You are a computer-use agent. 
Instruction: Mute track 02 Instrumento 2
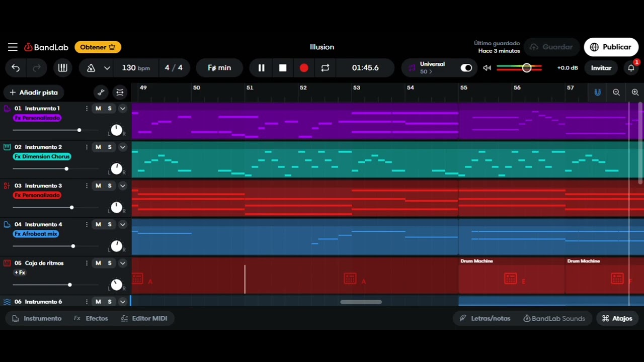(98, 147)
